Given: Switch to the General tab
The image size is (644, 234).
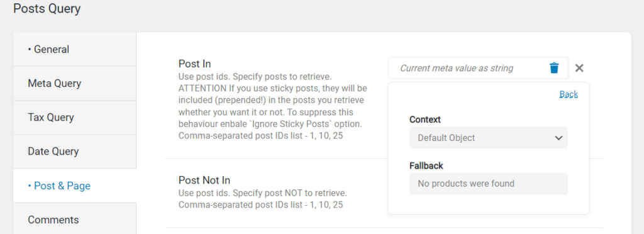Looking at the screenshot, I should (x=75, y=49).
